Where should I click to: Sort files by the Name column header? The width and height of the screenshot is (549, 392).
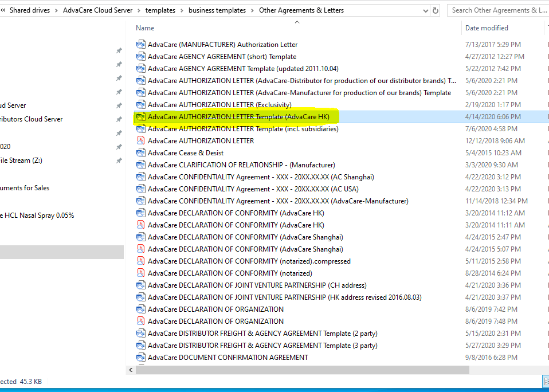[145, 28]
